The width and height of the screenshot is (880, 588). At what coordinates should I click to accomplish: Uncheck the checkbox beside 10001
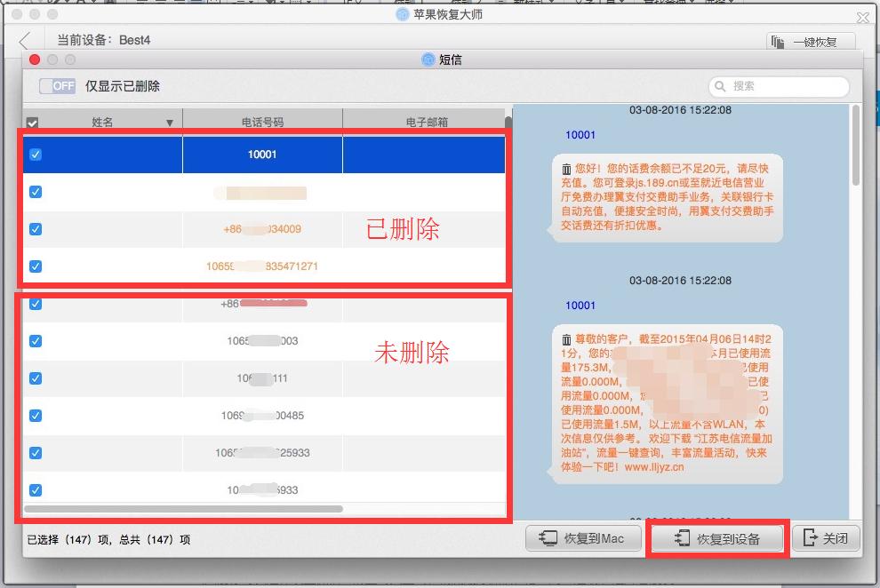click(x=34, y=154)
